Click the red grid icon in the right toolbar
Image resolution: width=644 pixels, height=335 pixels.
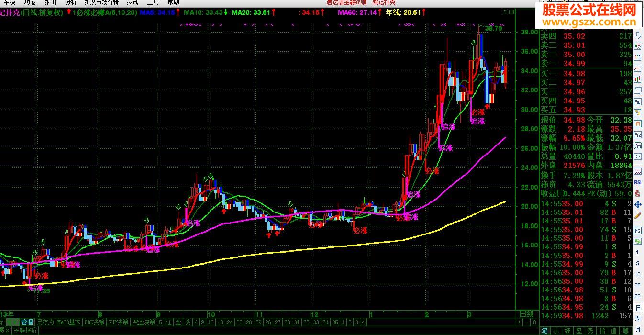point(638,57)
